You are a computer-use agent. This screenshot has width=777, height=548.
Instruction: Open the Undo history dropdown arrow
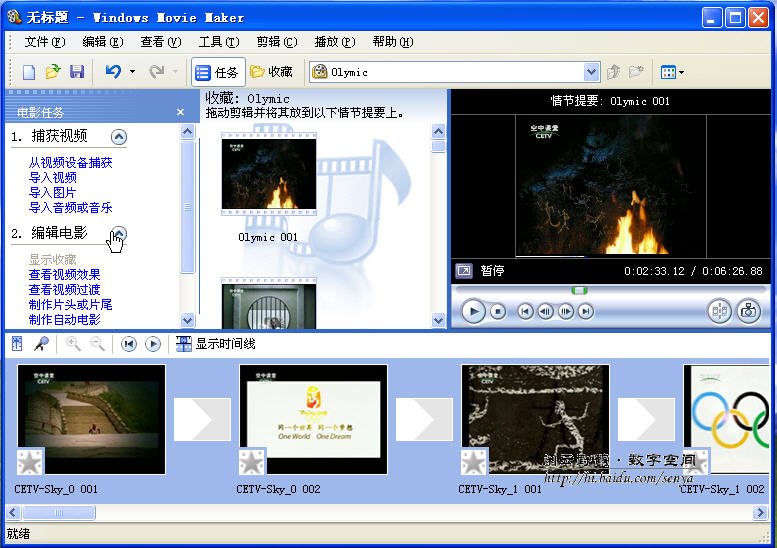tap(132, 72)
